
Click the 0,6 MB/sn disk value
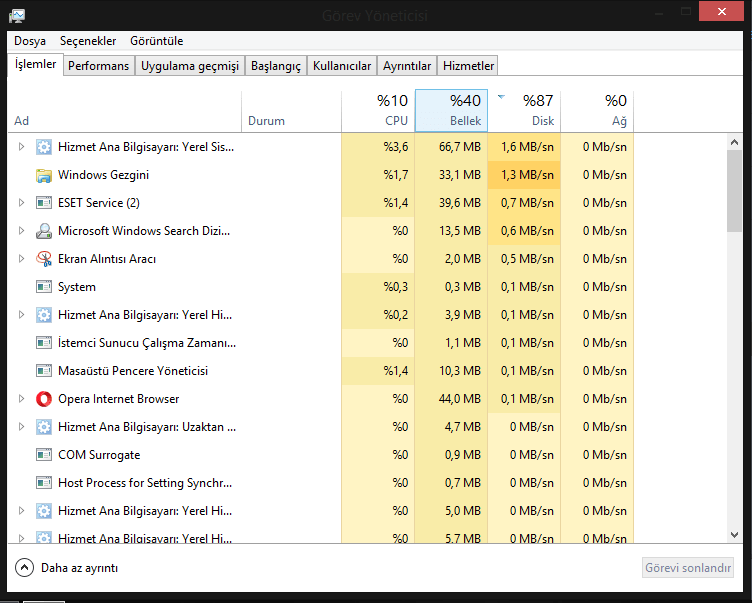point(527,231)
